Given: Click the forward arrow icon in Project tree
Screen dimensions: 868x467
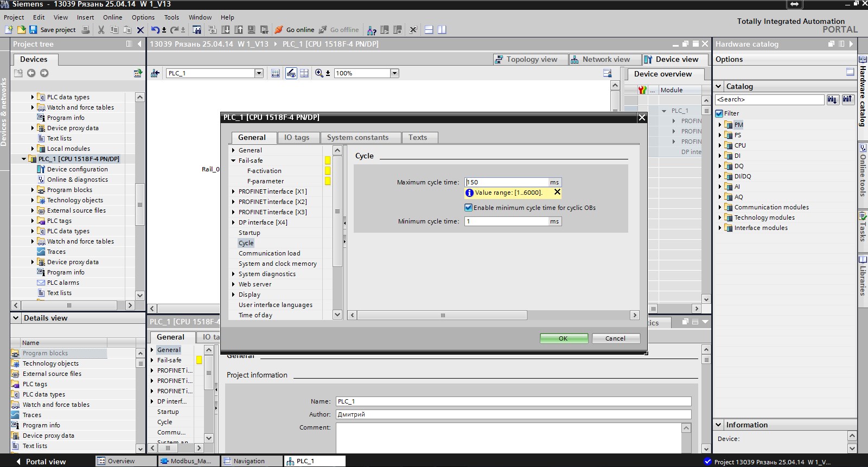Looking at the screenshot, I should point(44,73).
